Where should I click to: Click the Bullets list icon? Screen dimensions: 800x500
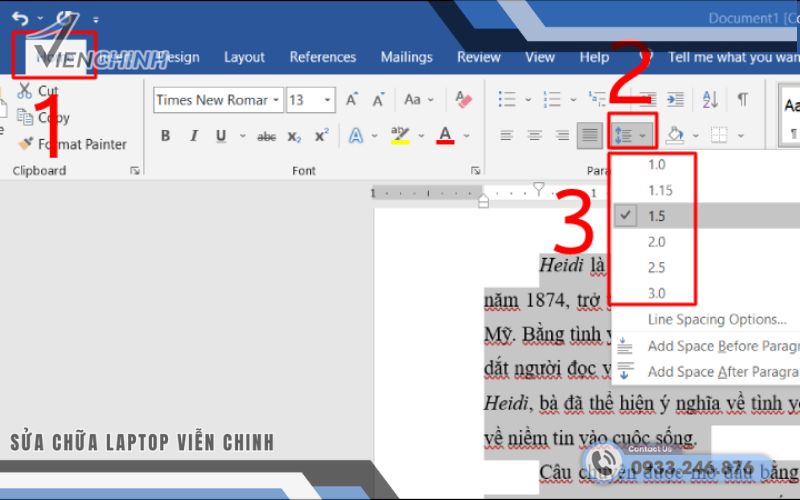pos(507,99)
